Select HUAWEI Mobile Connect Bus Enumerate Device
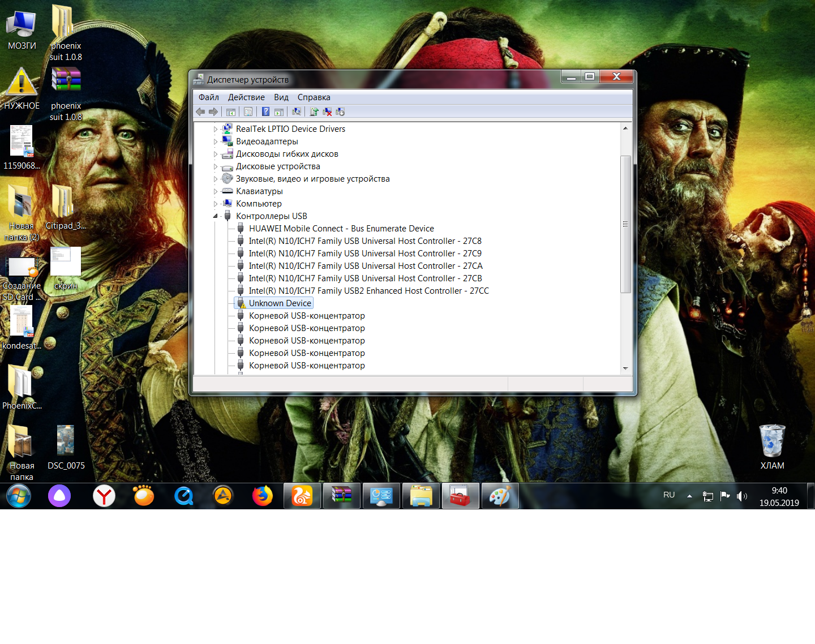815x644 pixels. (x=341, y=229)
